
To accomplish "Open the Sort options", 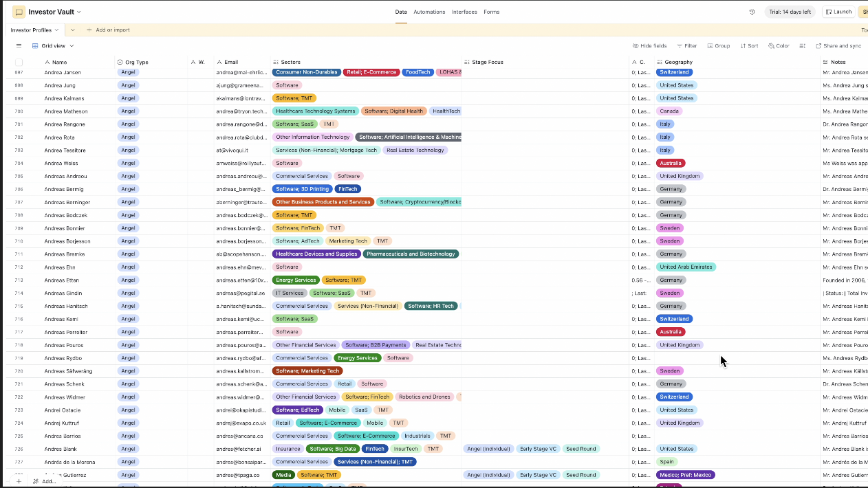I will pyautogui.click(x=749, y=46).
